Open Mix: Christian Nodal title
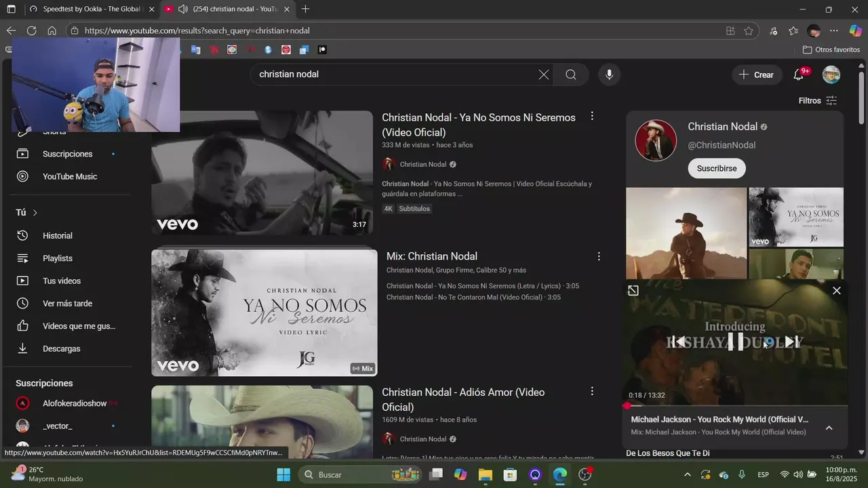 432,256
